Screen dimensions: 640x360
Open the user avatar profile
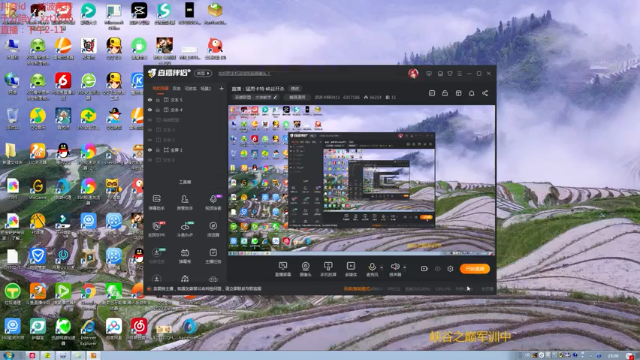coord(413,73)
